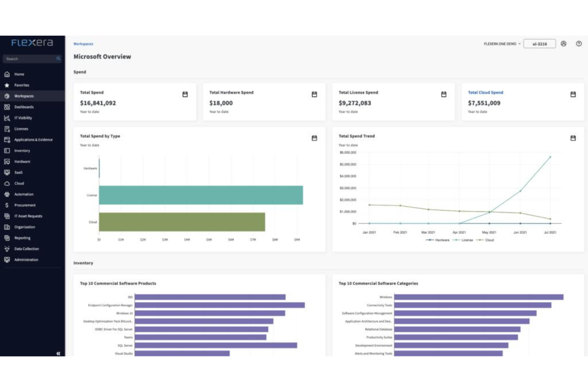Open the FLEXERA ONE DEMO dropdown
Screen dimensions: 588x392
pos(501,44)
